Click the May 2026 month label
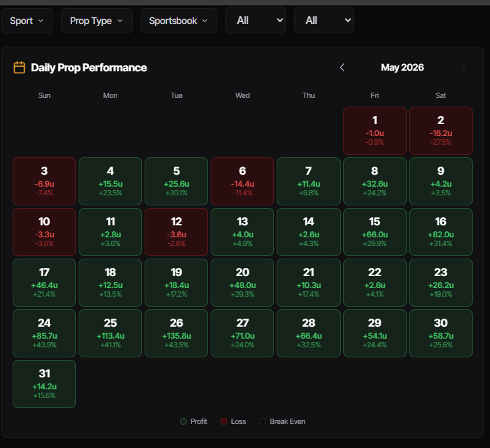The width and height of the screenshot is (490, 448). tap(403, 67)
